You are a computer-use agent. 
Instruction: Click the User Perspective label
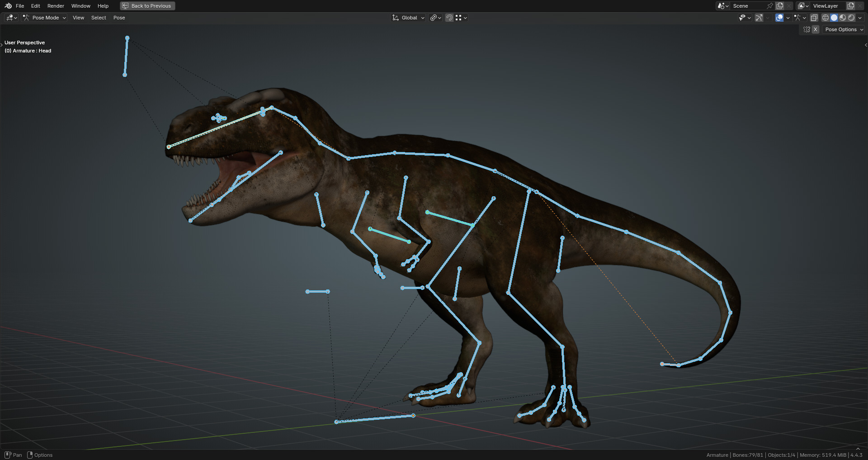coord(24,43)
